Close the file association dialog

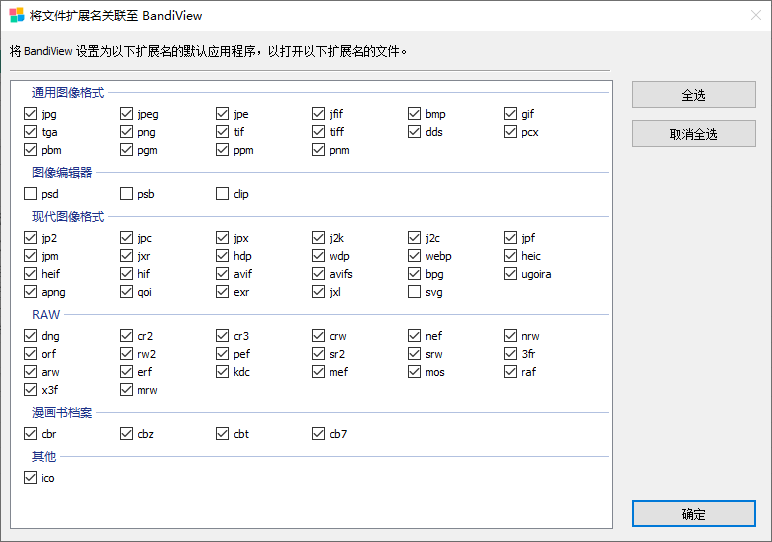pos(755,15)
